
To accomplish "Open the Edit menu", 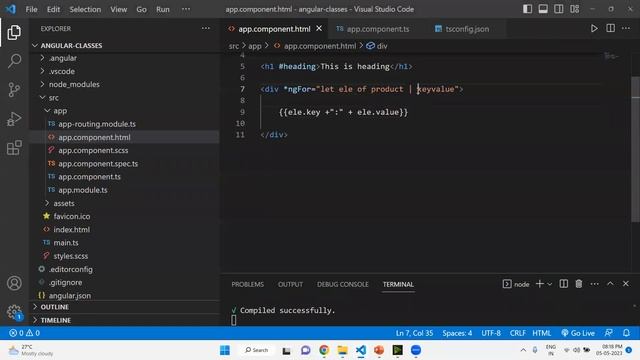I will click(x=53, y=9).
